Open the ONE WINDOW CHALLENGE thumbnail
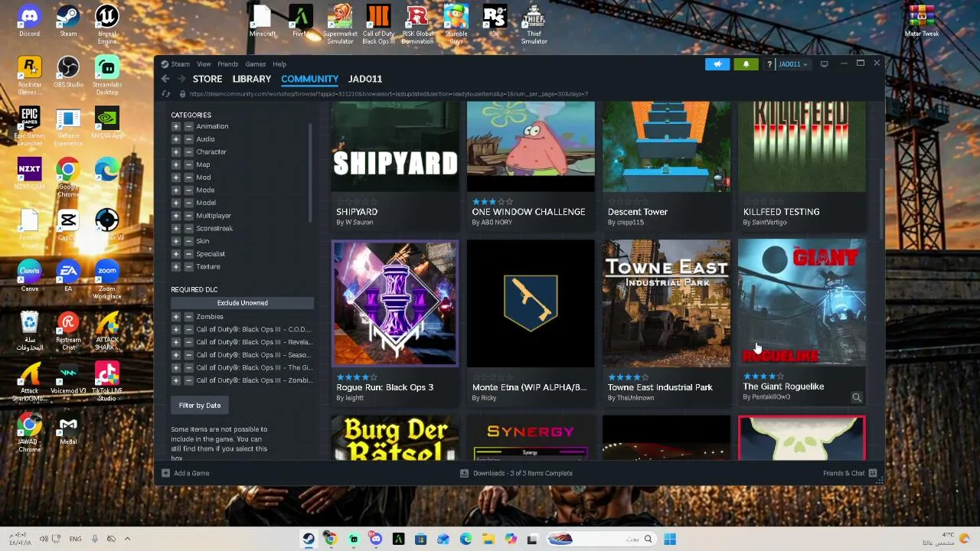Image resolution: width=980 pixels, height=551 pixels. 531,147
